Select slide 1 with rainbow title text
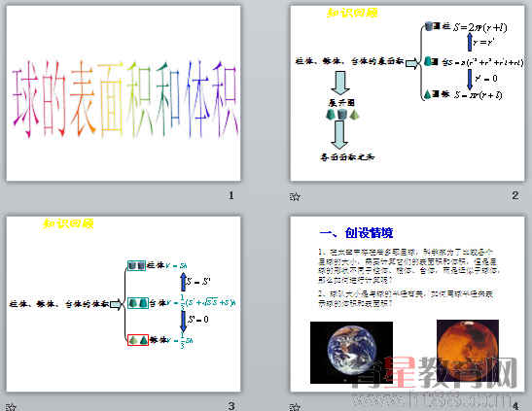The width and height of the screenshot is (532, 411). pos(124,93)
